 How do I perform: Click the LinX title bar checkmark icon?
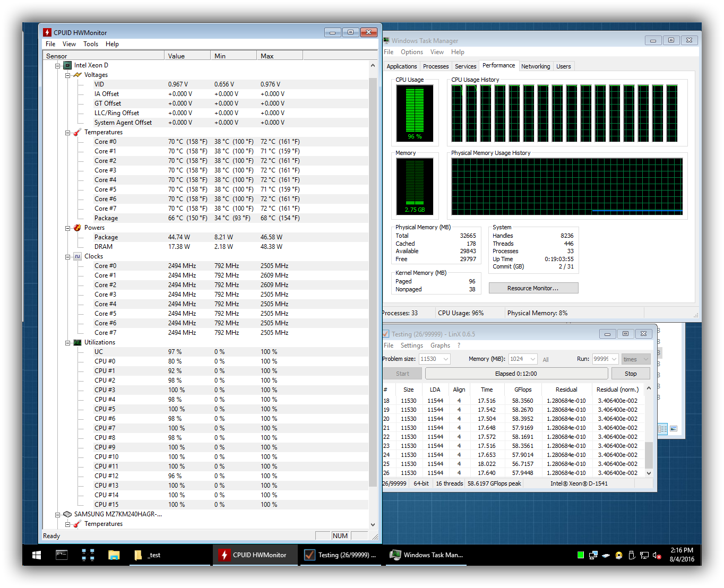click(386, 334)
